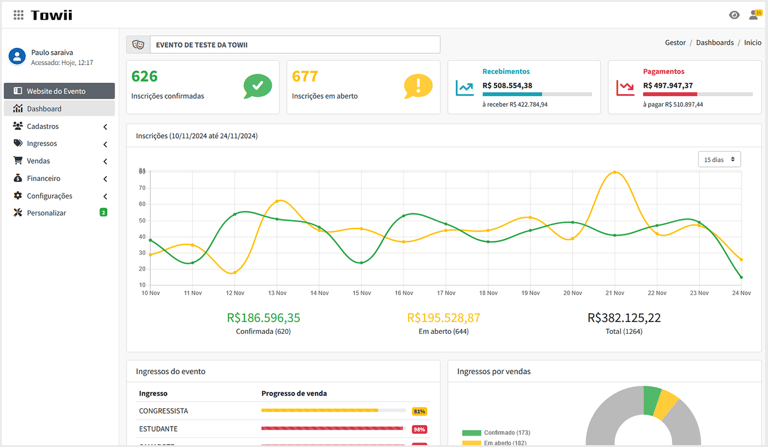768x447 pixels.
Task: Click the green confirmed checkmark bubble icon
Action: coord(258,86)
